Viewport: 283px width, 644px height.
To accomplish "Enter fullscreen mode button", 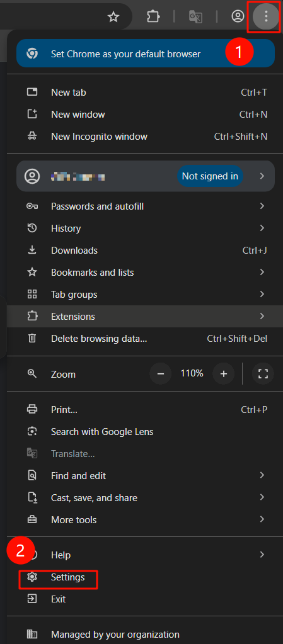I will coord(263,374).
